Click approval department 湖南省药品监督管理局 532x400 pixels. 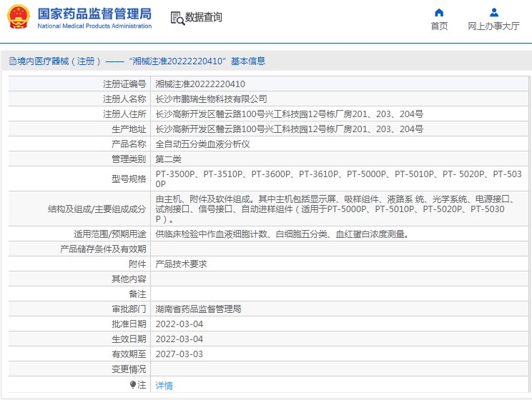tap(198, 309)
